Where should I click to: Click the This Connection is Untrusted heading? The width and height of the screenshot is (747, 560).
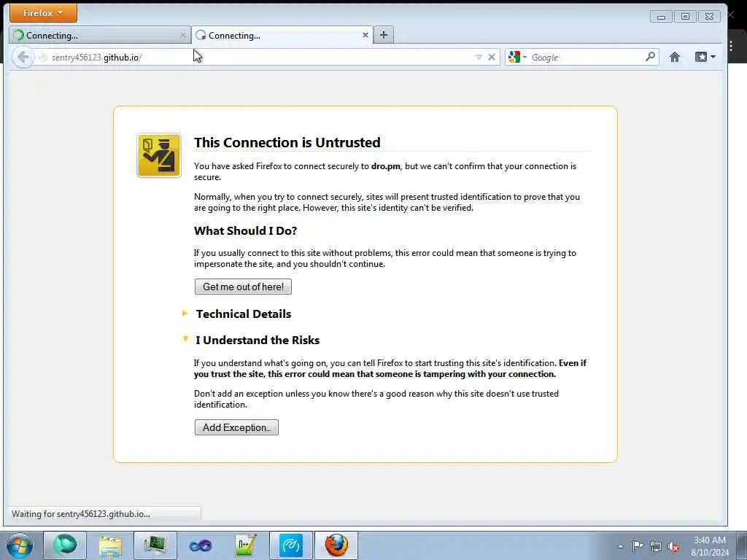[x=287, y=142]
